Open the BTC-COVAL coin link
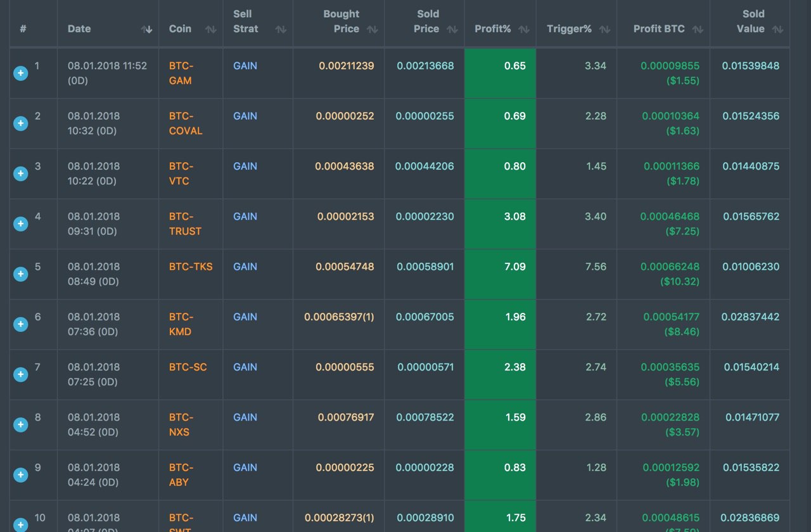The image size is (811, 532). (186, 123)
